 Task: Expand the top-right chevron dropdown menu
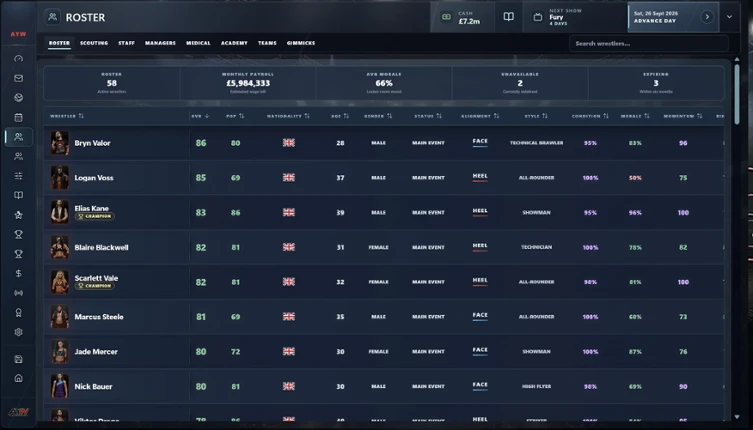point(729,17)
